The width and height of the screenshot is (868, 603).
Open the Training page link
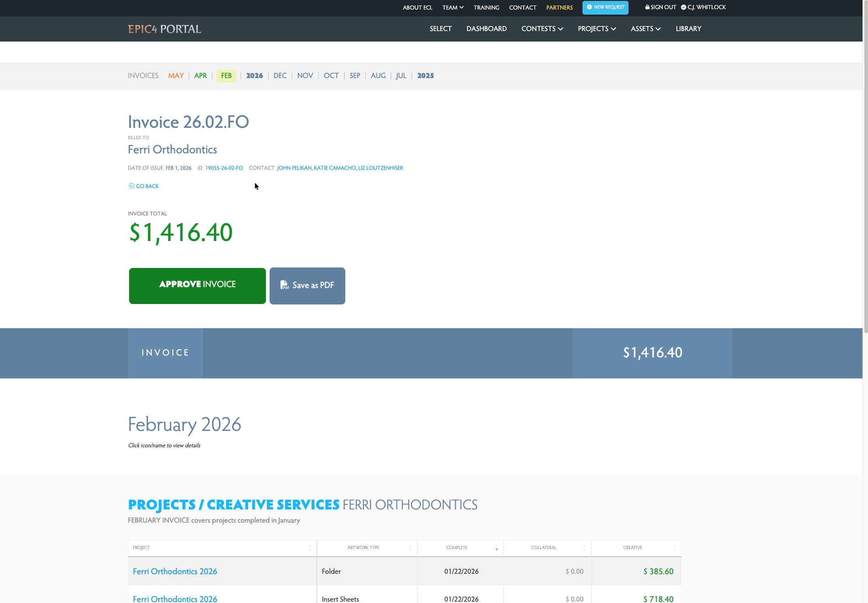486,8
